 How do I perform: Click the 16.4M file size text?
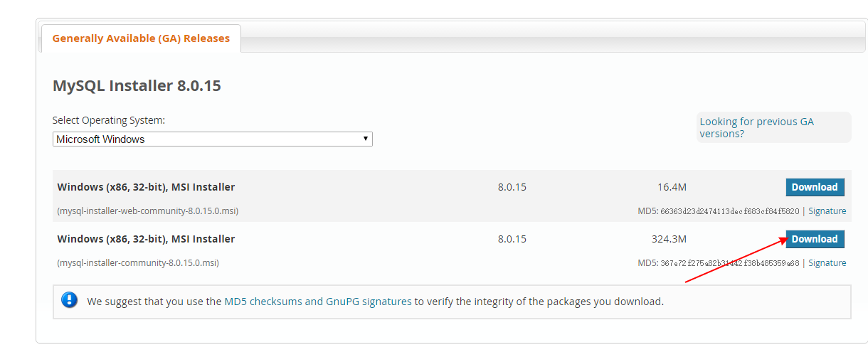[672, 187]
